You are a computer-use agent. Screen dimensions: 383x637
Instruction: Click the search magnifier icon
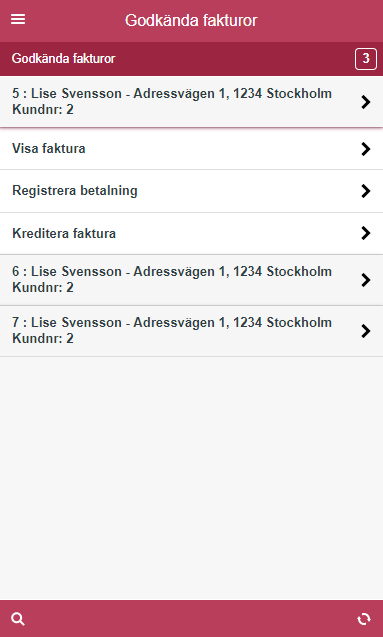[18, 619]
